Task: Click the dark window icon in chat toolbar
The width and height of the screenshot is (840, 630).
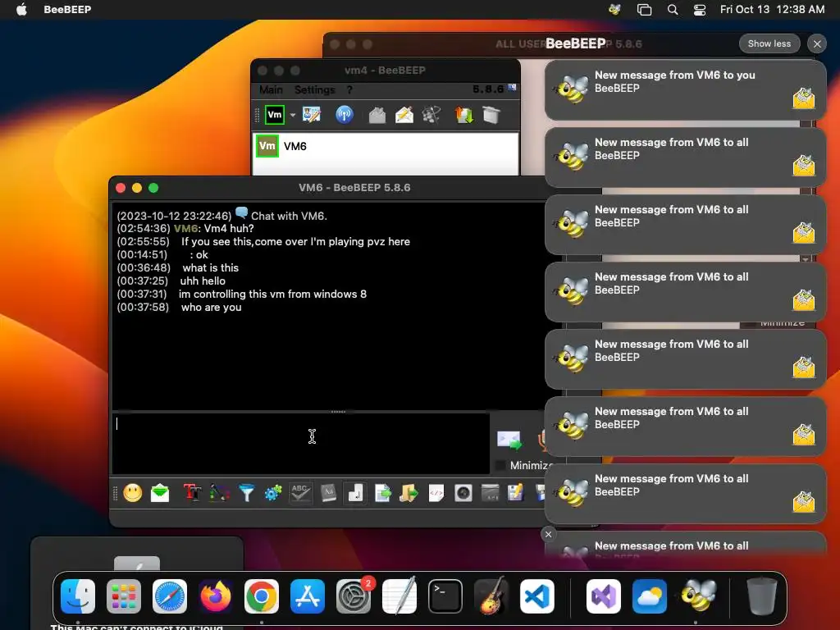Action: 491,493
